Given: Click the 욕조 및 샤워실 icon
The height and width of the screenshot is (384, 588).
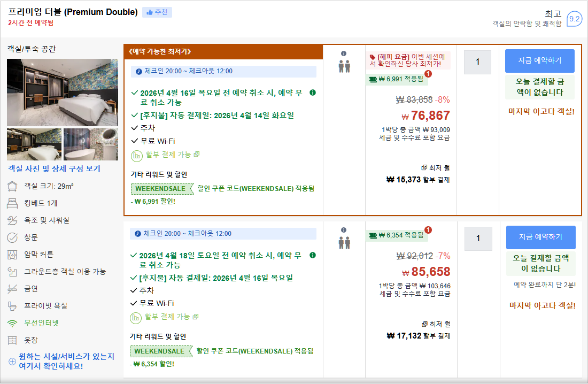Looking at the screenshot, I should [12, 220].
